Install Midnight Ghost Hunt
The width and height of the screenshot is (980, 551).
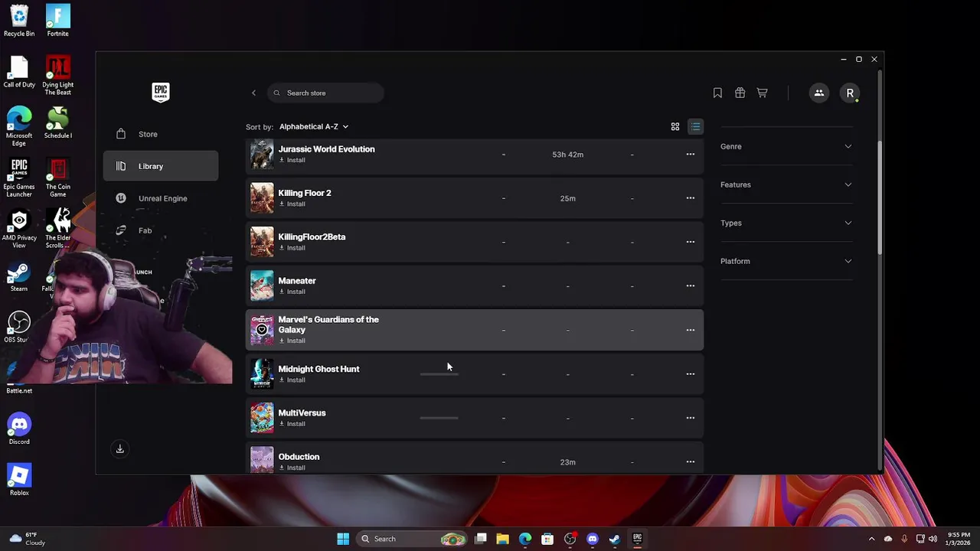[292, 380]
